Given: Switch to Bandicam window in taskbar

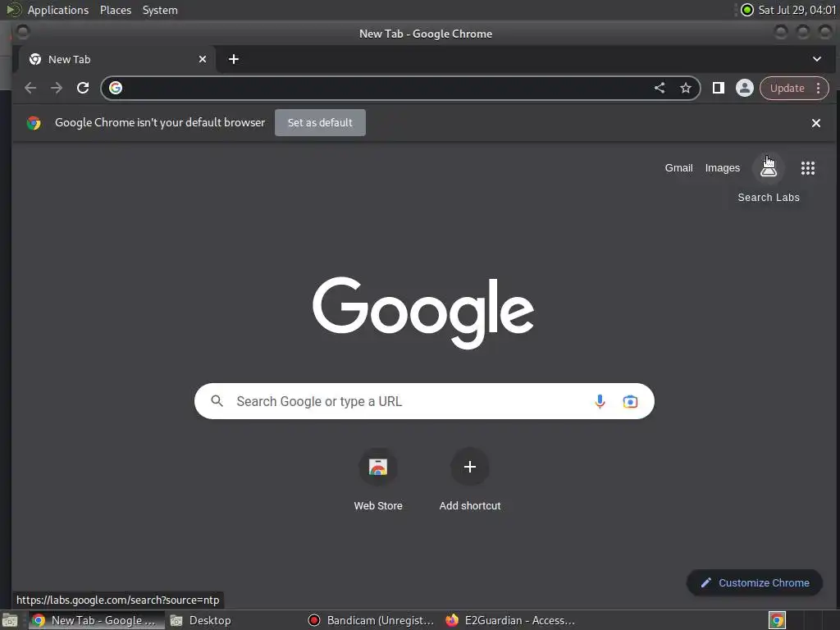Looking at the screenshot, I should (371, 620).
